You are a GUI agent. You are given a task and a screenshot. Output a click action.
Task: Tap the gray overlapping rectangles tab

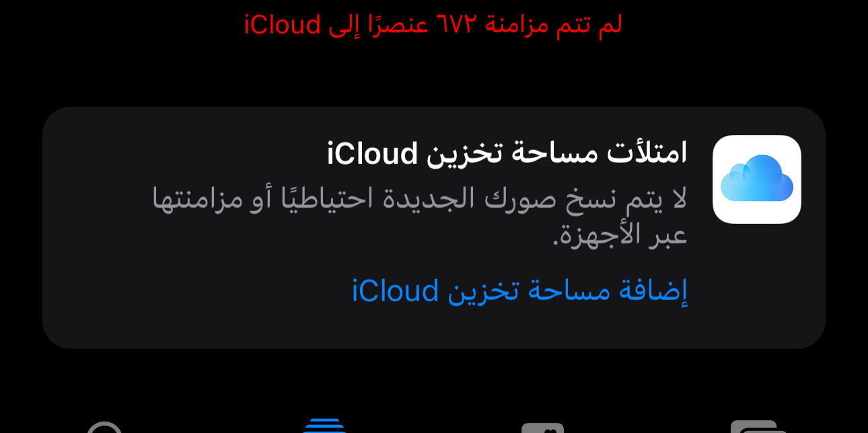pos(759,427)
